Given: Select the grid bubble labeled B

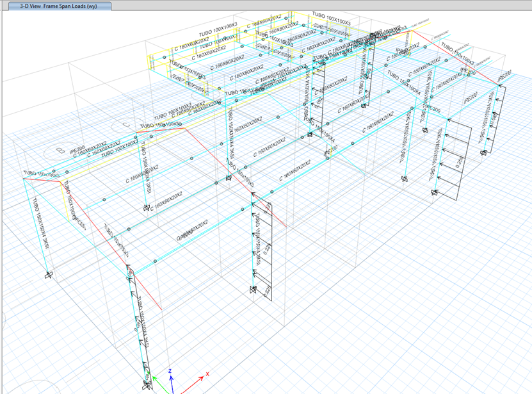Looking at the screenshot, I should pos(60,149).
